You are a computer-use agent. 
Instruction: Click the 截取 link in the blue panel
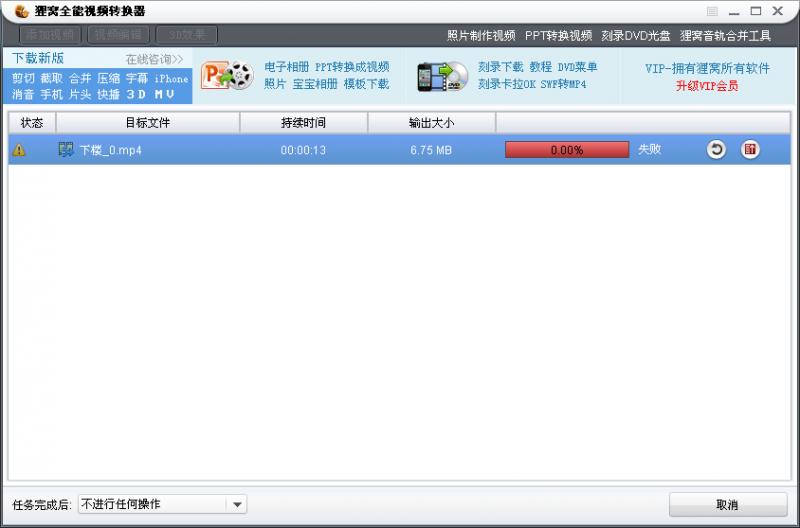click(x=52, y=78)
